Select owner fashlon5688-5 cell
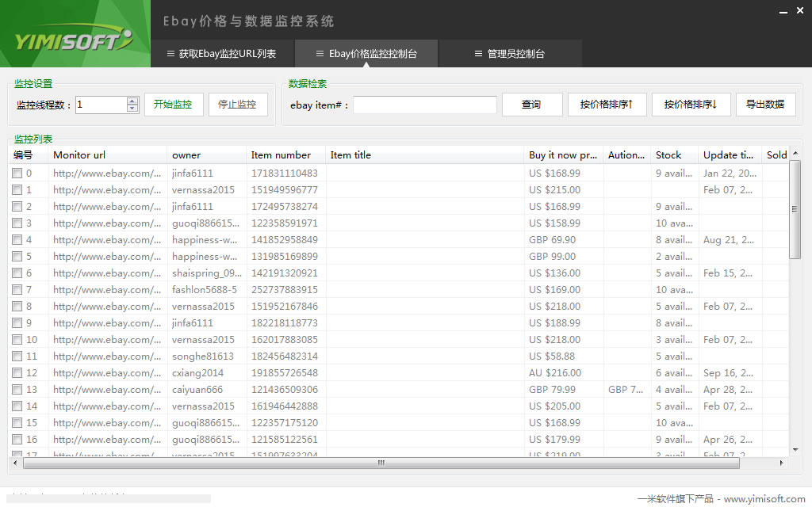 205,290
